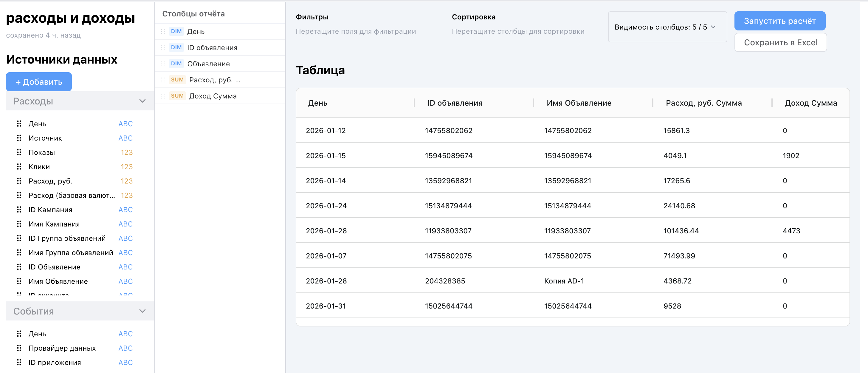Click 123 type label for Расход, руб. field
The image size is (868, 373).
point(127,181)
